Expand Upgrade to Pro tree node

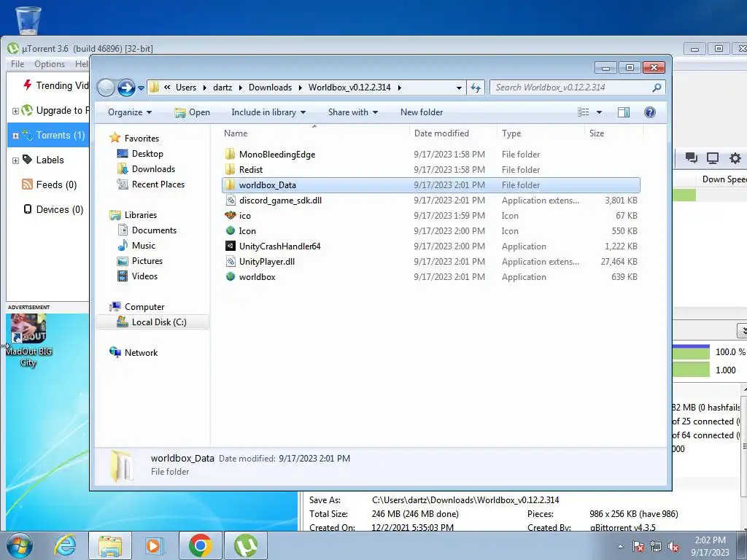(x=15, y=111)
